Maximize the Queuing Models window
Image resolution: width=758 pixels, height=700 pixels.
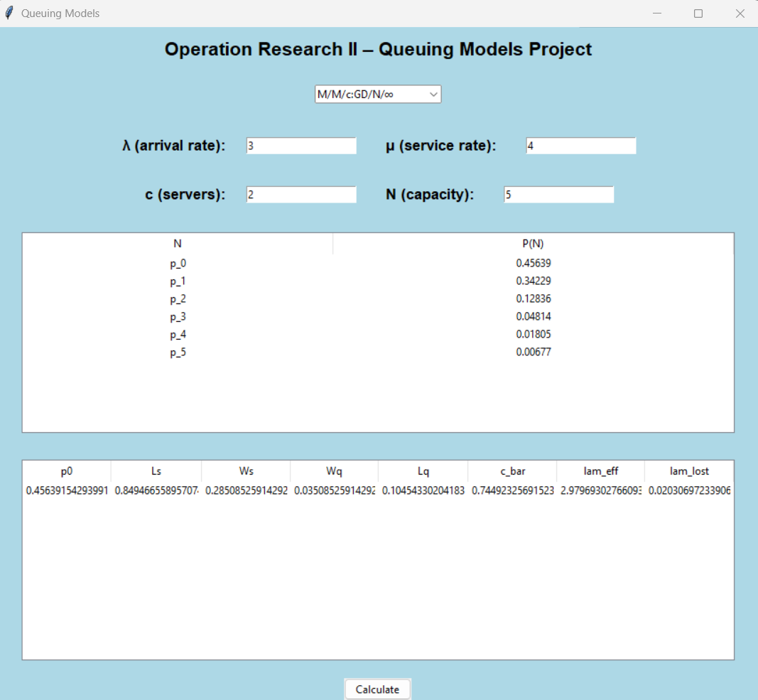coord(698,13)
